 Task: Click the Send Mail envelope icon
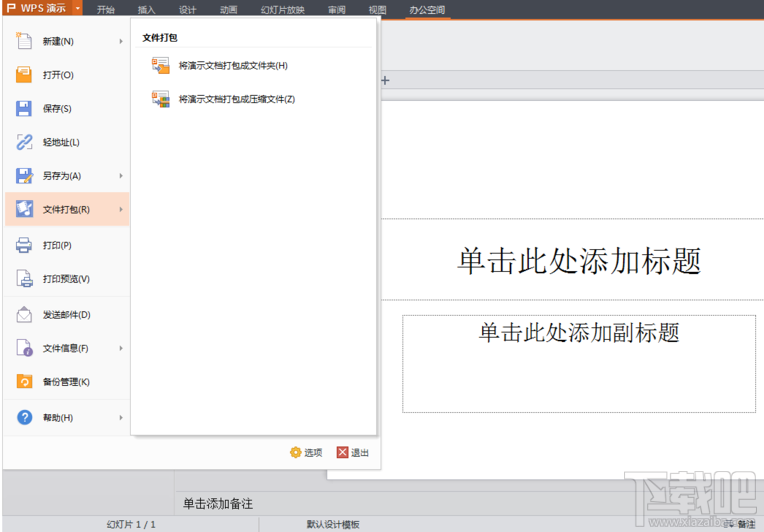tap(24, 315)
